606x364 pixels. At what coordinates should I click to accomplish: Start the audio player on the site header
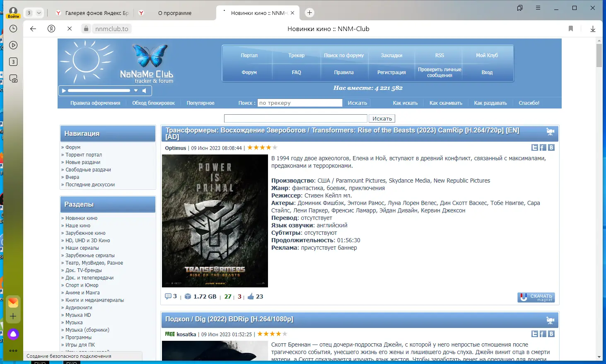(x=64, y=90)
